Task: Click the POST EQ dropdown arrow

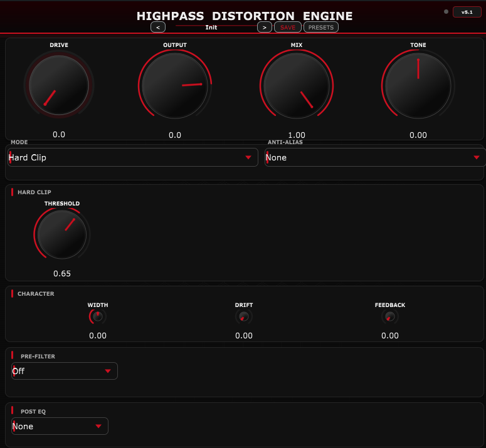Action: 98,426
